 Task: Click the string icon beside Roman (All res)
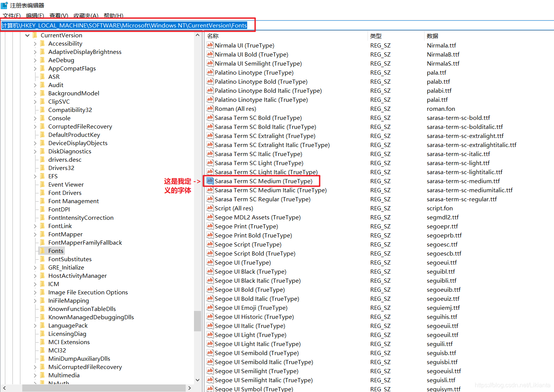(210, 109)
